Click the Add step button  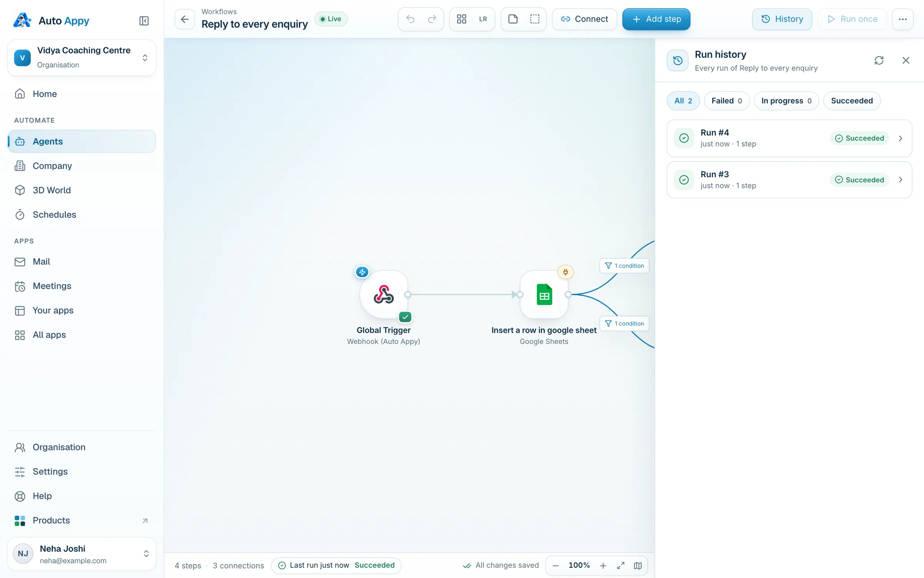point(656,19)
